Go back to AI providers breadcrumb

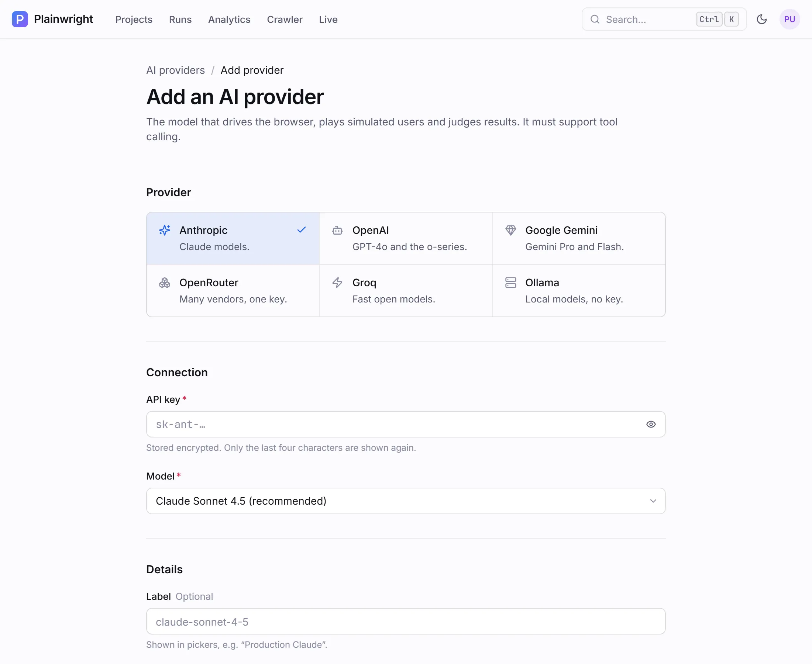[176, 70]
